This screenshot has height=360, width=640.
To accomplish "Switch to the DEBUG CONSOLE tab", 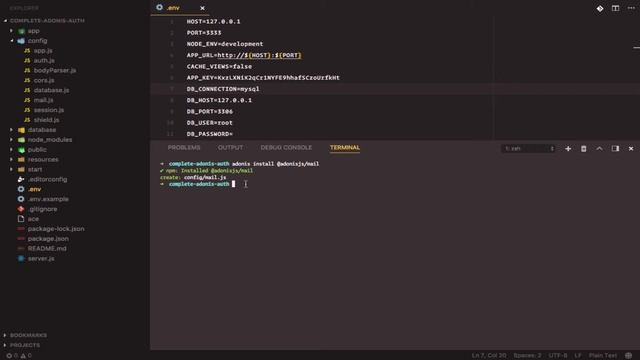I will (286, 147).
